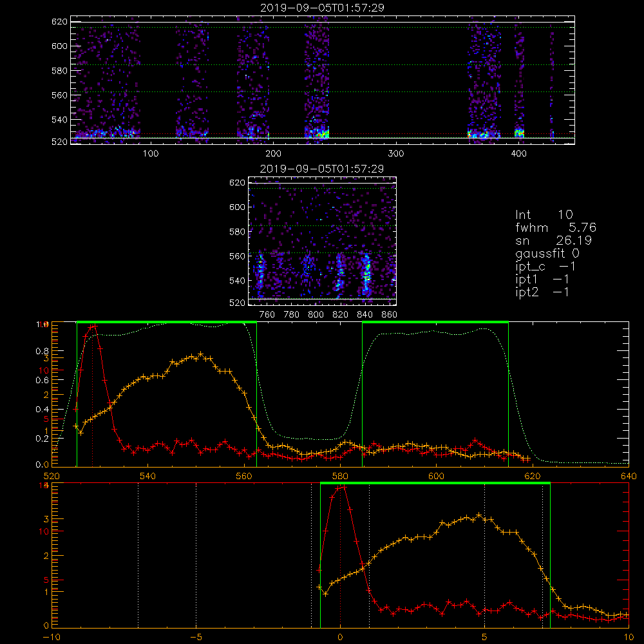The width and height of the screenshot is (644, 644).
Task: Click the middle zoomed plot's timestamp title
Action: coord(322,169)
